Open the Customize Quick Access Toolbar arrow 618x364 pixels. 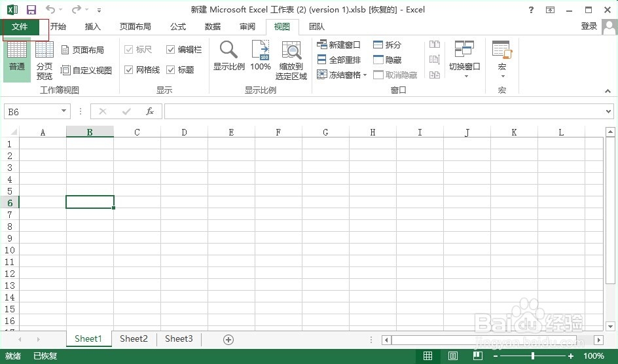click(99, 10)
